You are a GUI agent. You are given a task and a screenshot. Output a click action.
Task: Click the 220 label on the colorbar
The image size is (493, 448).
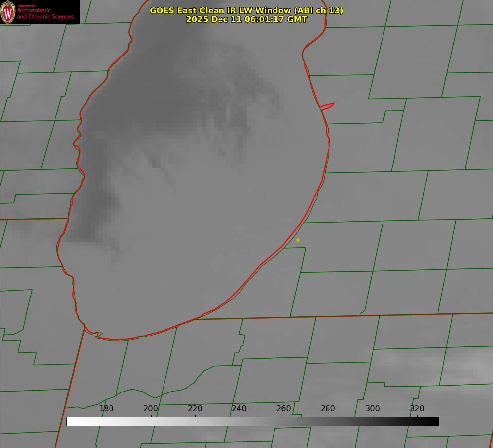pos(195,409)
